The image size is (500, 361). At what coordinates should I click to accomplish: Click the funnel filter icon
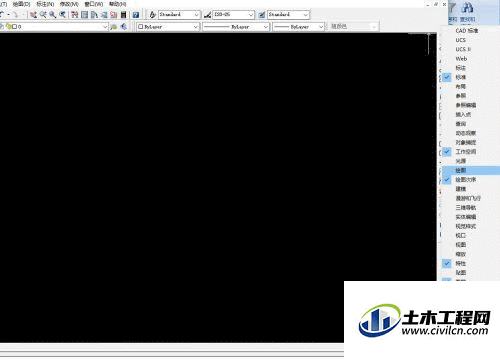coord(452,8)
